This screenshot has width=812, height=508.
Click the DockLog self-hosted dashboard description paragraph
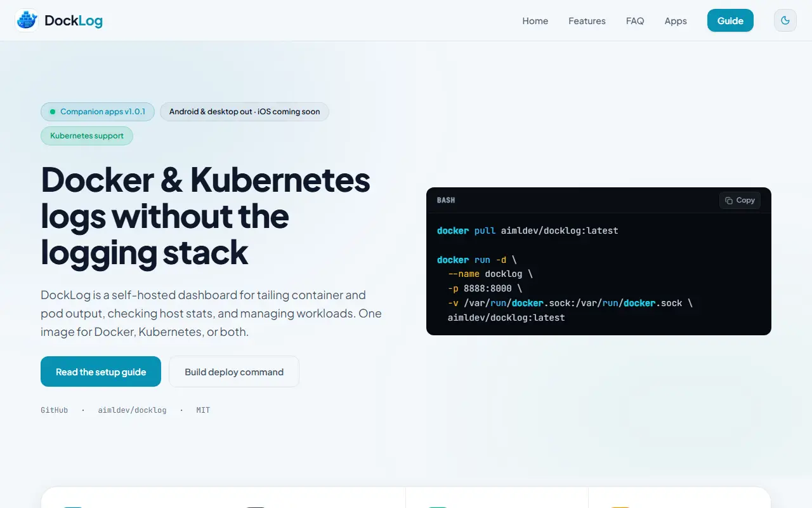click(x=211, y=313)
